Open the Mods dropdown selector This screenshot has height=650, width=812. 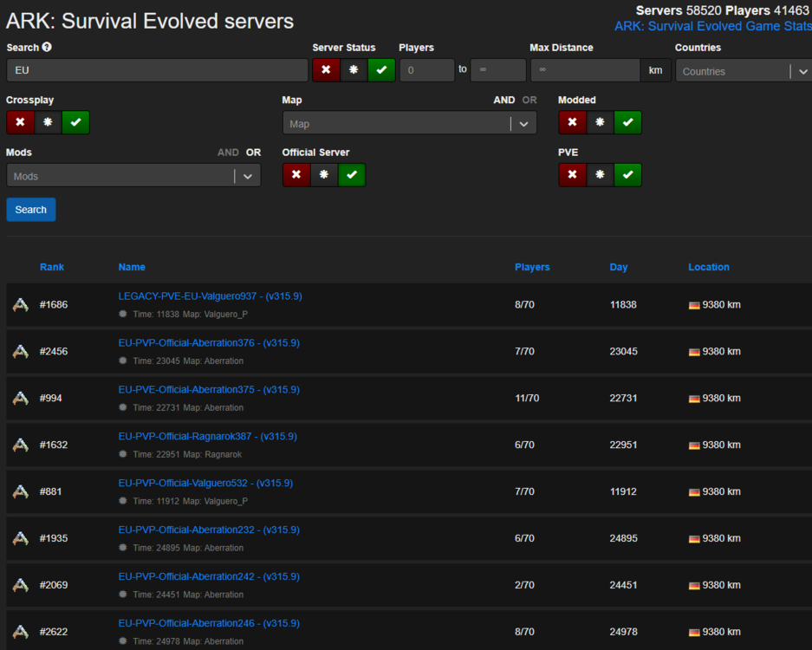[247, 176]
